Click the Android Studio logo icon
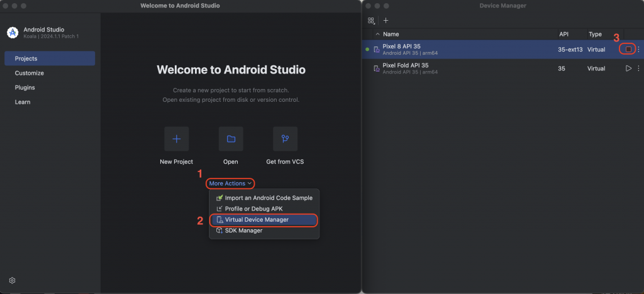644x294 pixels. coord(13,33)
